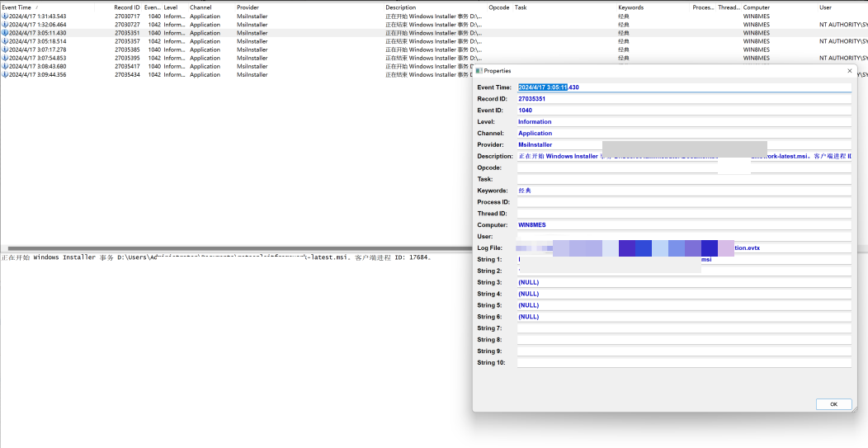
Task: Click the Properties dialog title bar icon
Action: point(479,71)
